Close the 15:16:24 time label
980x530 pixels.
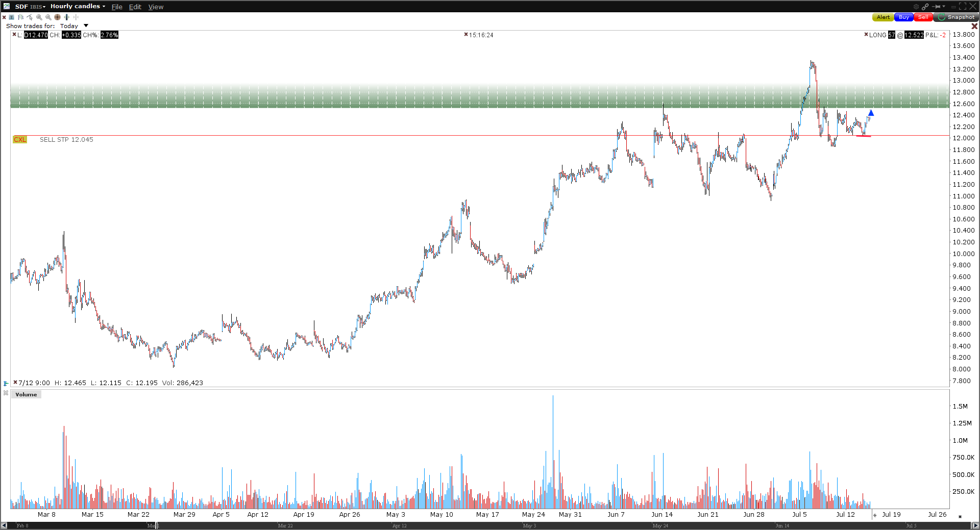point(466,35)
